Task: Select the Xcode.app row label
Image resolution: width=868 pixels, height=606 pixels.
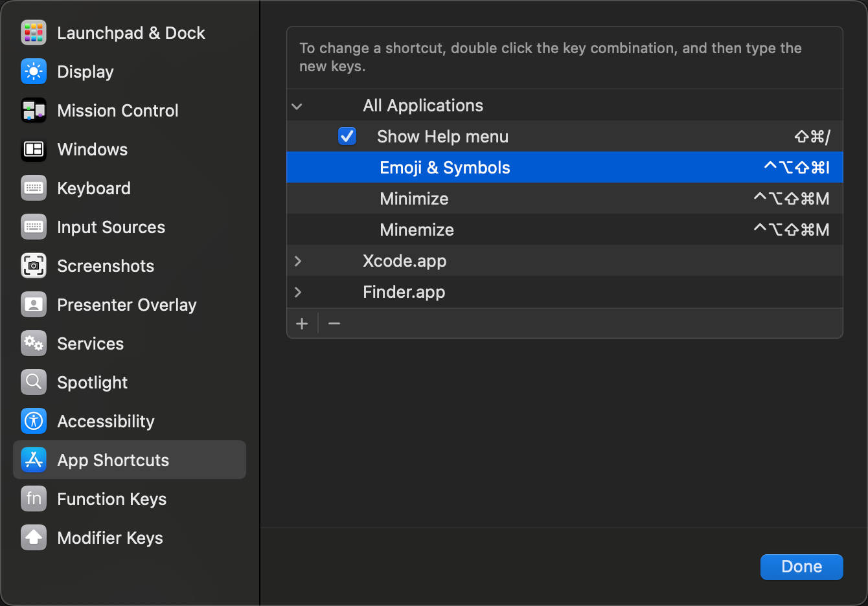Action: point(405,261)
